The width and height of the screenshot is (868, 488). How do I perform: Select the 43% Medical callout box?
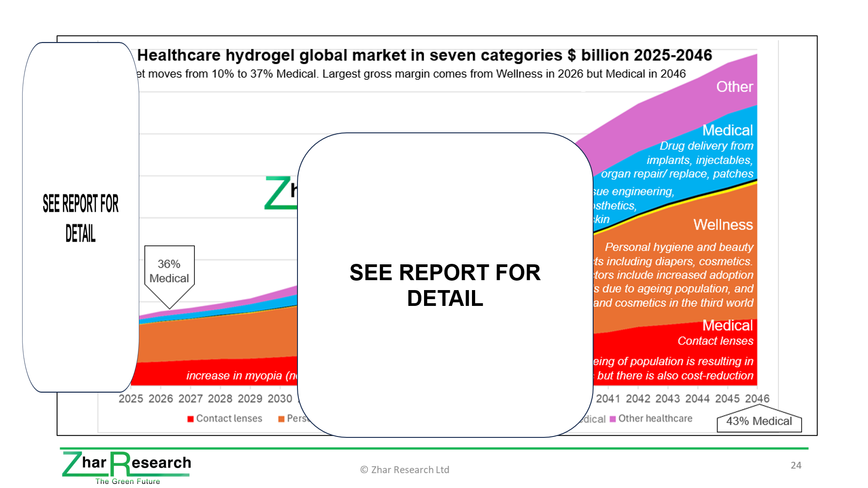click(x=759, y=421)
